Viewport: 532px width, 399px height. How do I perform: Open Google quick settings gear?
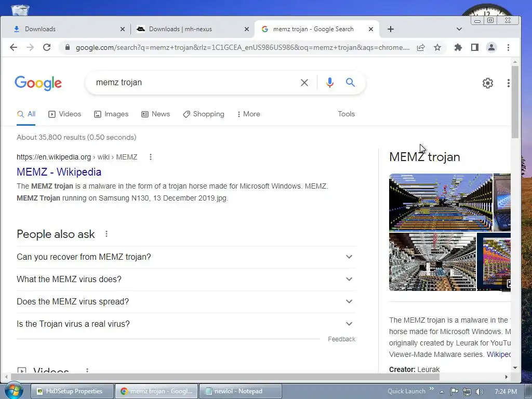[x=487, y=83]
